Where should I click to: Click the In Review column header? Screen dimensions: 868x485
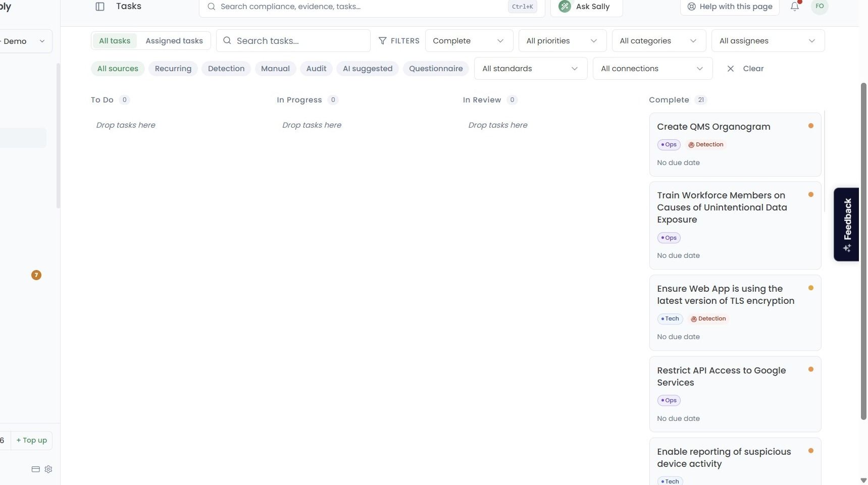482,100
